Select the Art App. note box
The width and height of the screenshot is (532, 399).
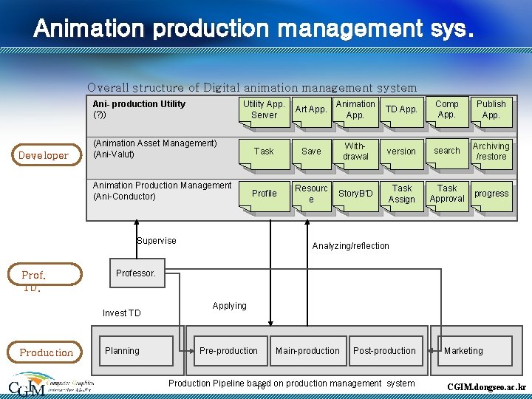click(312, 112)
